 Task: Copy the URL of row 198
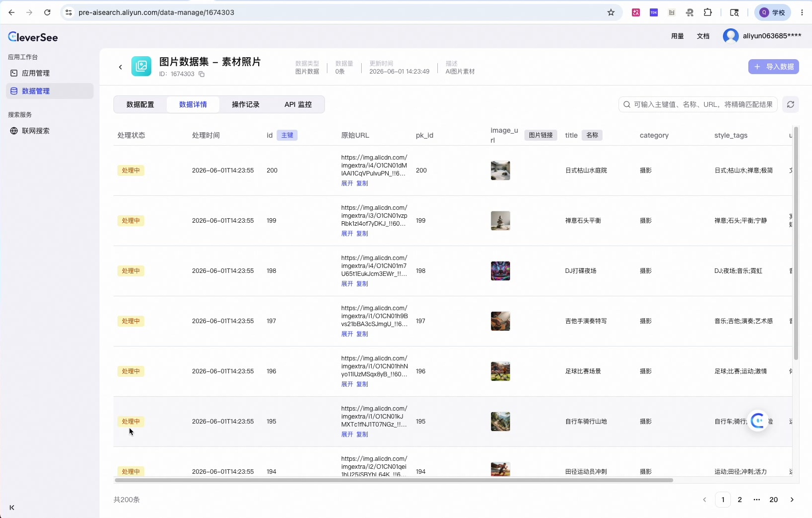pos(362,284)
